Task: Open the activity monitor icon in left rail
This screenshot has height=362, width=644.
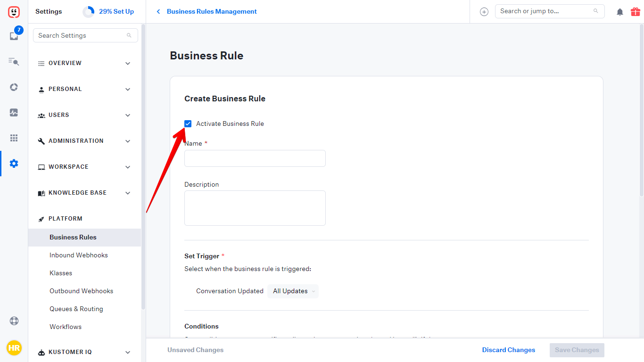Action: (14, 113)
